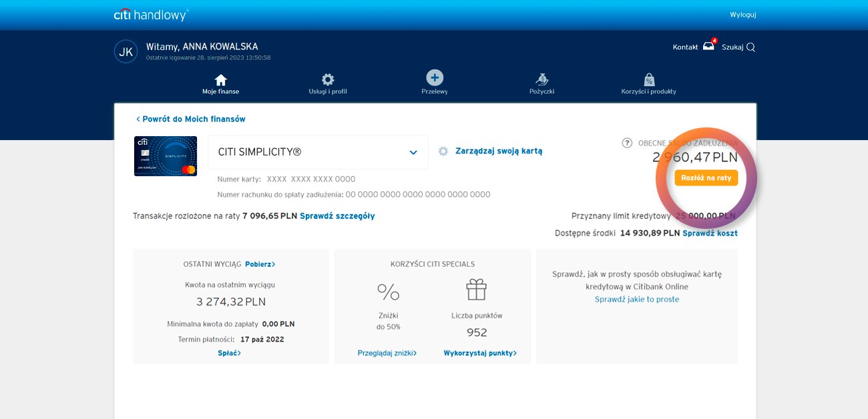This screenshot has width=868, height=419.
Task: Click the statement amount 3 274,32 PLN
Action: 231,302
